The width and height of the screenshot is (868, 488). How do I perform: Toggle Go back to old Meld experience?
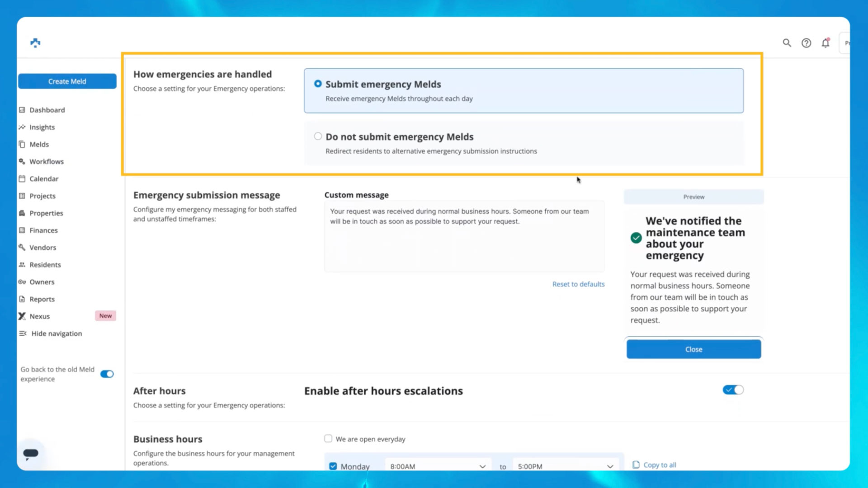coord(107,374)
